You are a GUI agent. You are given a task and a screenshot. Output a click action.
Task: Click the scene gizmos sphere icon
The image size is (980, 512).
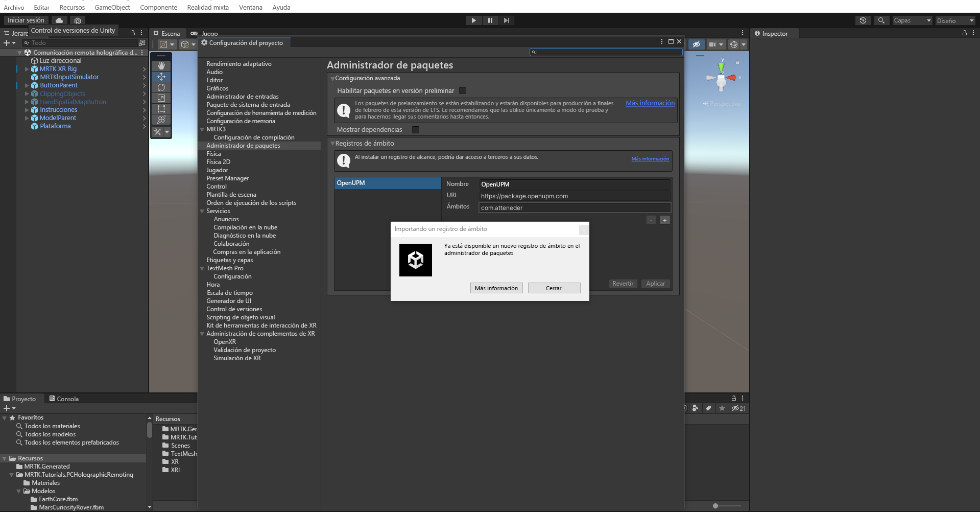pos(734,44)
